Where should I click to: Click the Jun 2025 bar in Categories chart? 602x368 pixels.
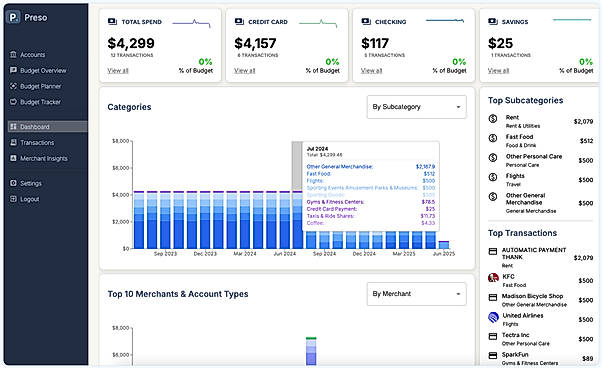(444, 245)
